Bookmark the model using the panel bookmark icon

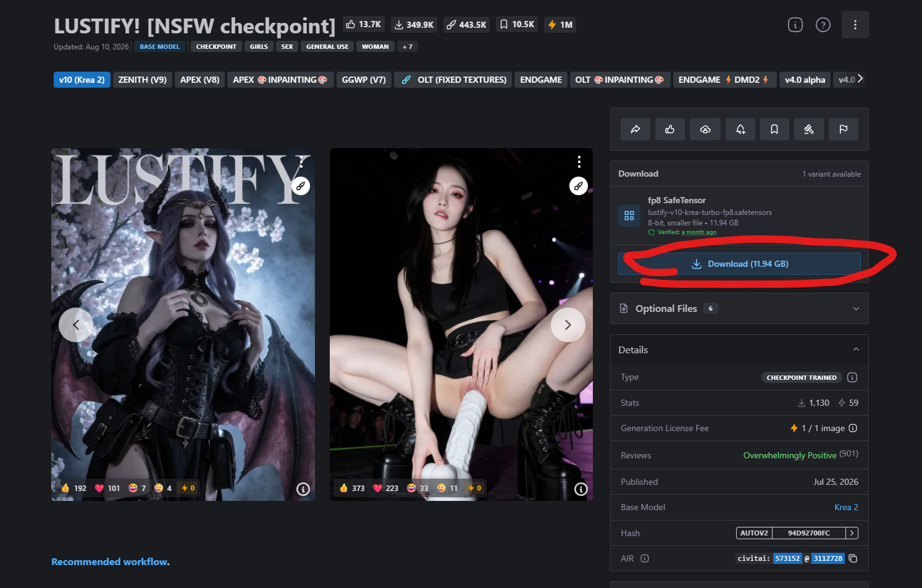click(774, 129)
